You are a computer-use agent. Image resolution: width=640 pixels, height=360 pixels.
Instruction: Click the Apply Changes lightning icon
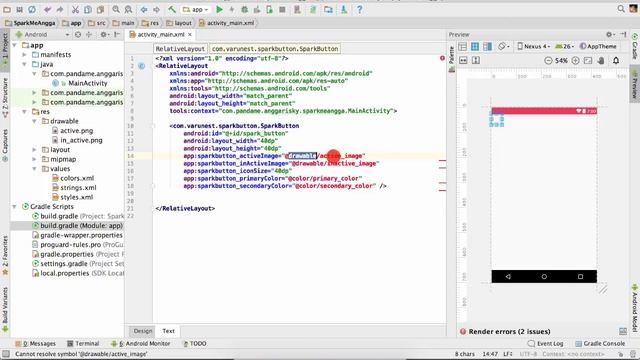(x=232, y=9)
